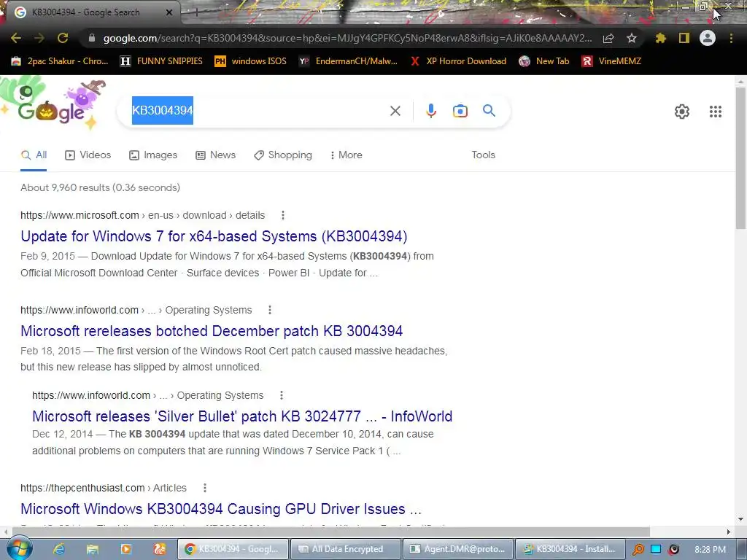Open the Silver Bullet patch KB 3024777 link
Viewport: 747px width, 560px height.
coord(242,416)
